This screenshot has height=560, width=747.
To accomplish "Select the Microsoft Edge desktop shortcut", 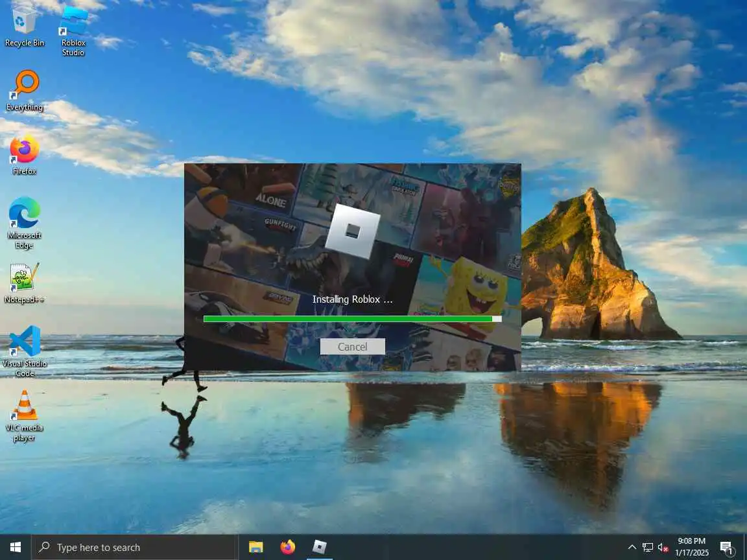I will click(x=24, y=223).
